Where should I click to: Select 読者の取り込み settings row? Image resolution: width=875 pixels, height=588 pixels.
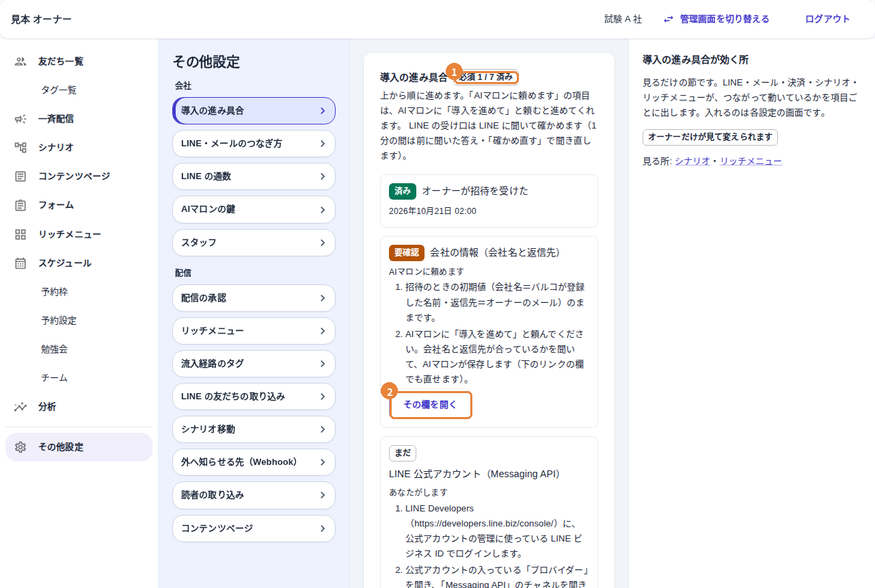(x=254, y=495)
